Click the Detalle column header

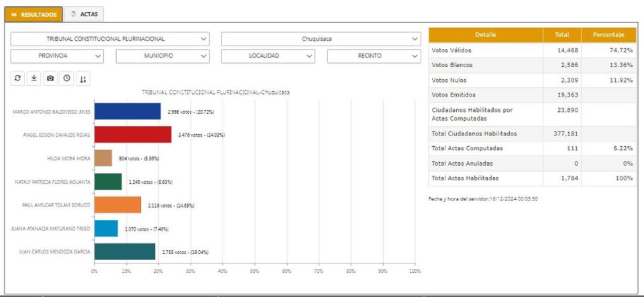coord(485,34)
